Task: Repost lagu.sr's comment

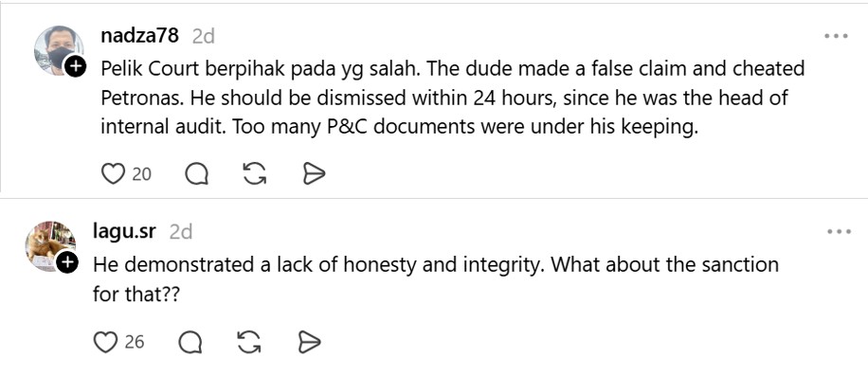Action: pyautogui.click(x=249, y=342)
